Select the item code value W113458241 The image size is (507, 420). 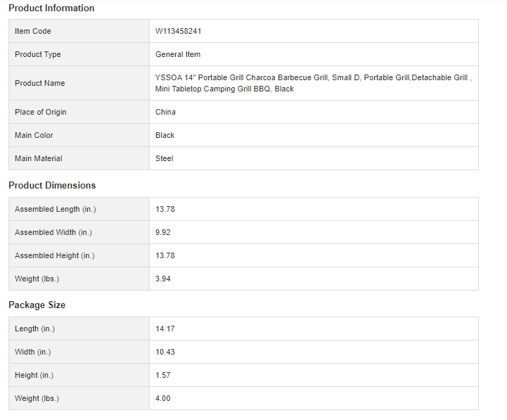[179, 31]
